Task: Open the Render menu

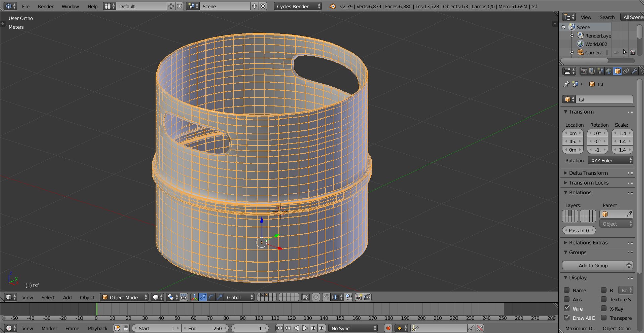Action: (x=45, y=6)
